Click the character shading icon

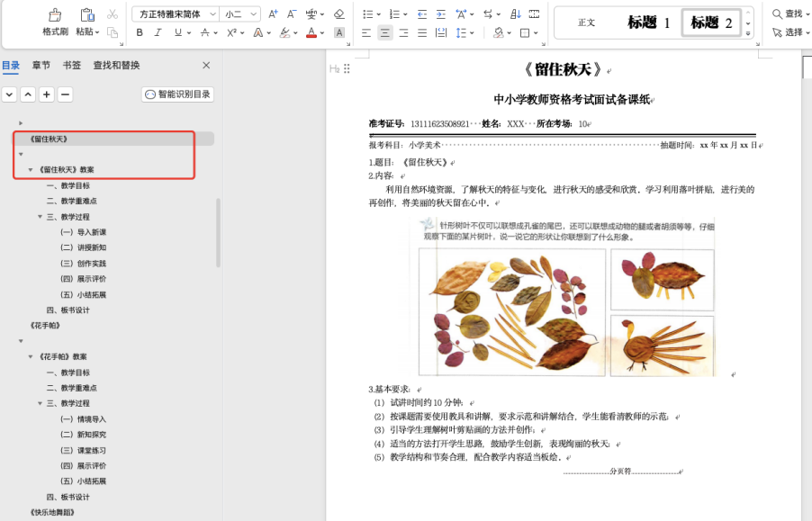coord(339,32)
